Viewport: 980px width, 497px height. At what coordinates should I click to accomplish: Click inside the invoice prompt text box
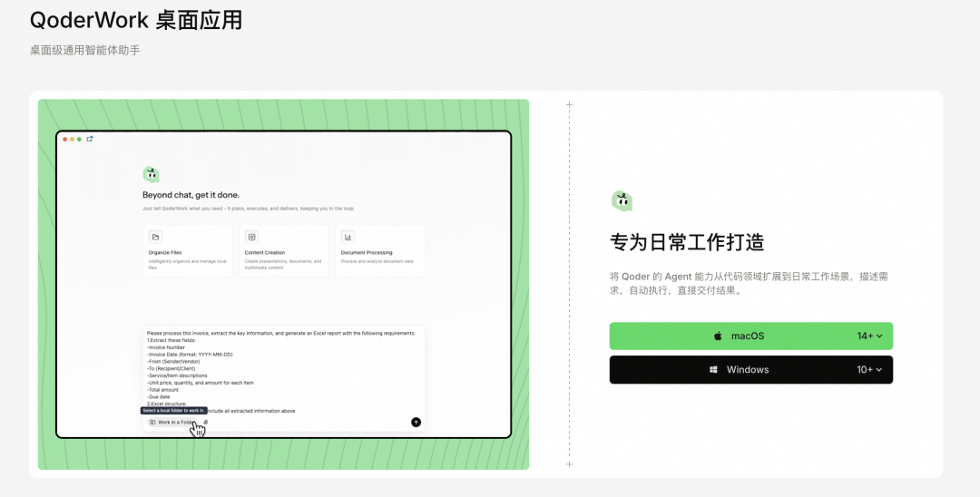coord(284,378)
